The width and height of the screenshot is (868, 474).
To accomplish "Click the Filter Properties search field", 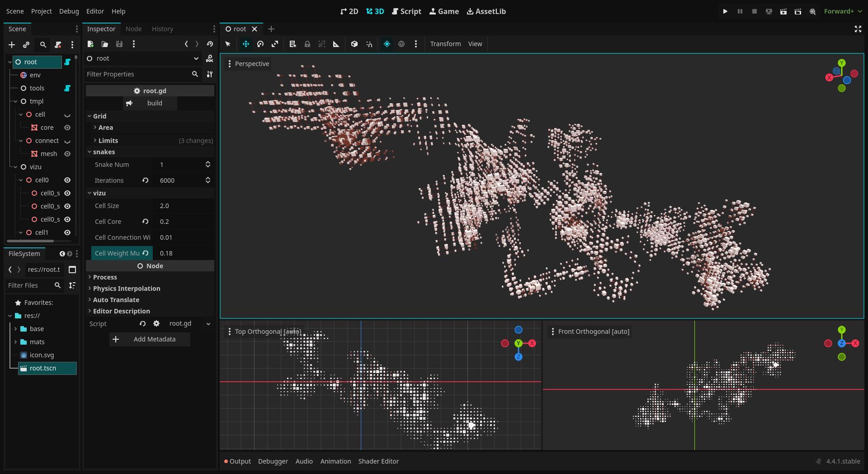I will point(137,74).
